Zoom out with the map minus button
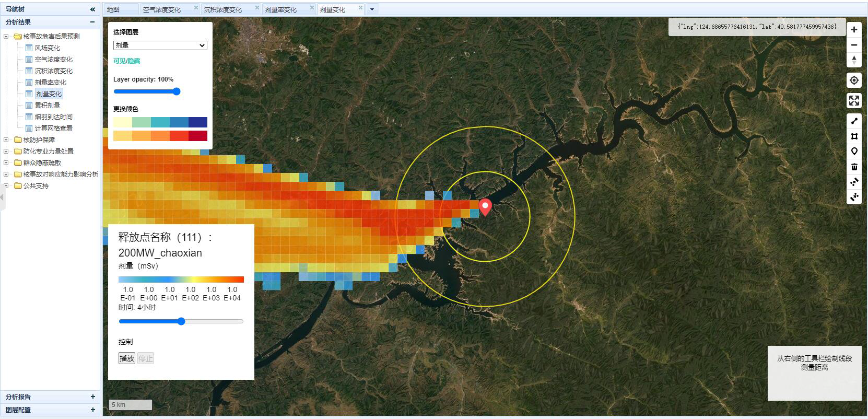 [854, 45]
